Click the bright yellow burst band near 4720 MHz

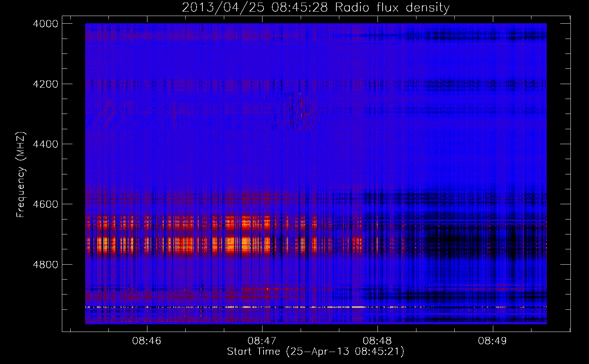[224, 245]
